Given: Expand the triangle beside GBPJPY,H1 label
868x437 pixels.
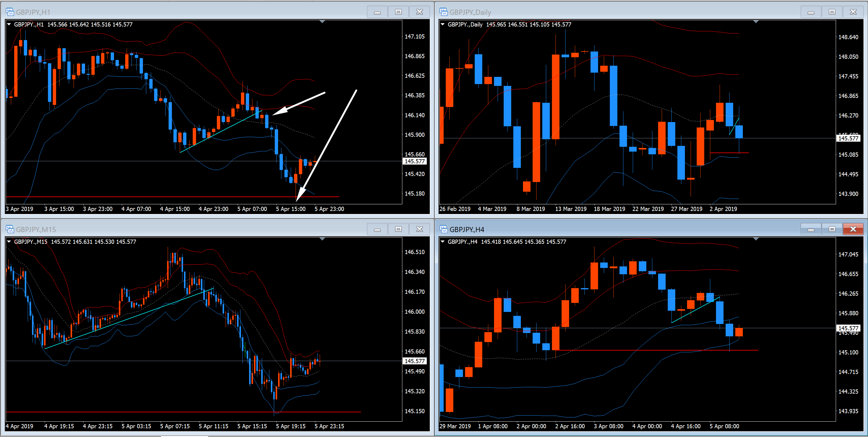Looking at the screenshot, I should 9,24.
